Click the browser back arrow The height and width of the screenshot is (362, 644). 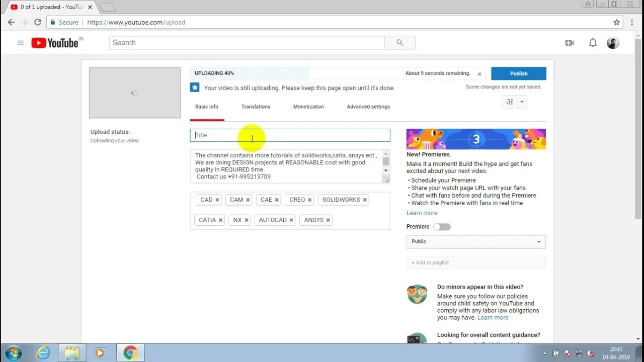11,22
